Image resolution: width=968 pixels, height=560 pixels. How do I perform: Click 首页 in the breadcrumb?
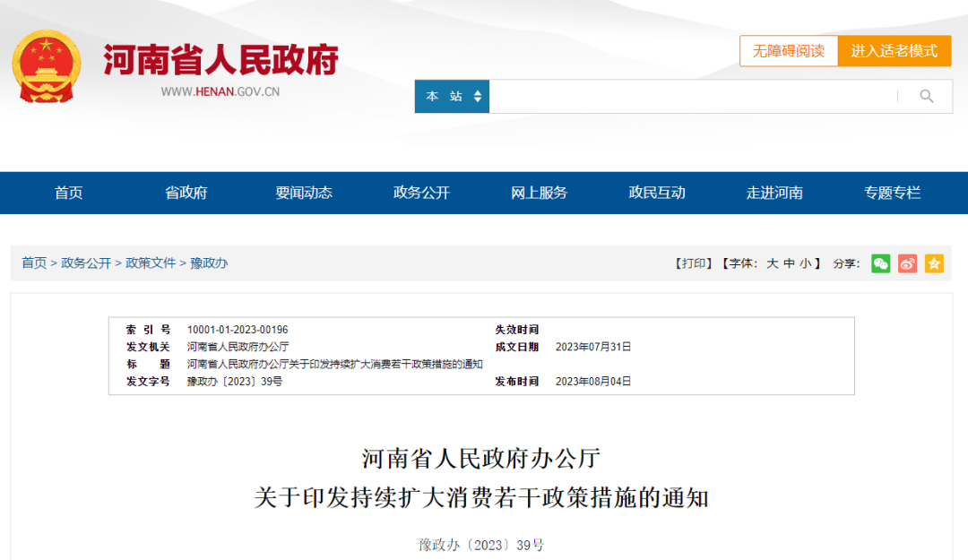(34, 263)
